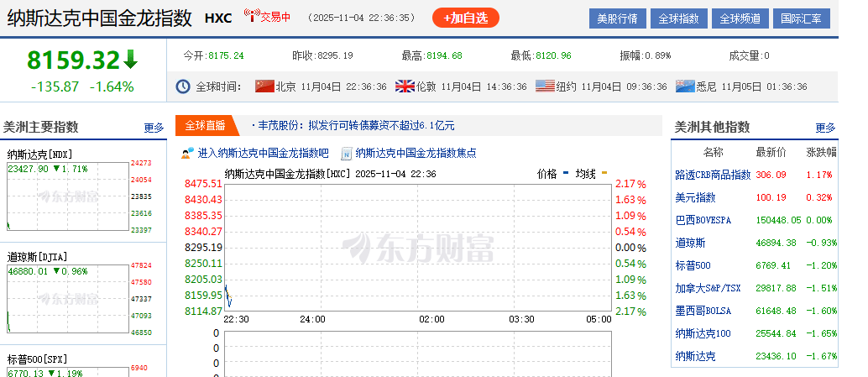868x377 pixels.
Task: Open the 国际汇率 navigation item
Action: point(800,18)
